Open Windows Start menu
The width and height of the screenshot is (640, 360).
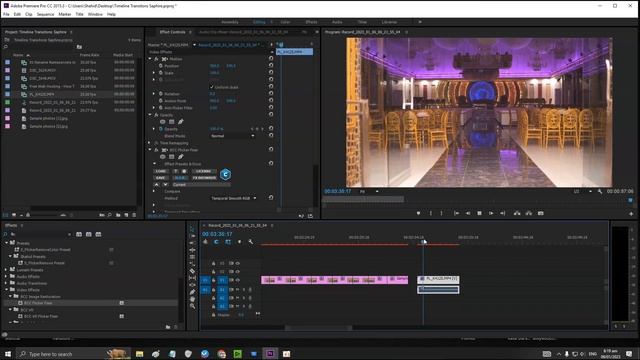(x=8, y=354)
